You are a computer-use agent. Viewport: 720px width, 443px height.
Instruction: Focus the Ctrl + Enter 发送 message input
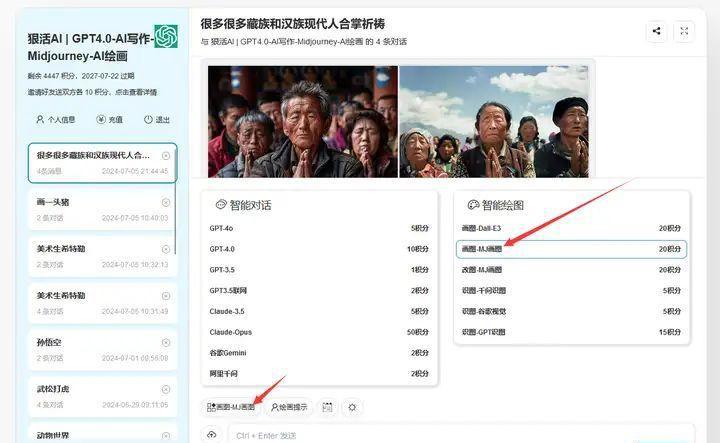[x=461, y=435]
